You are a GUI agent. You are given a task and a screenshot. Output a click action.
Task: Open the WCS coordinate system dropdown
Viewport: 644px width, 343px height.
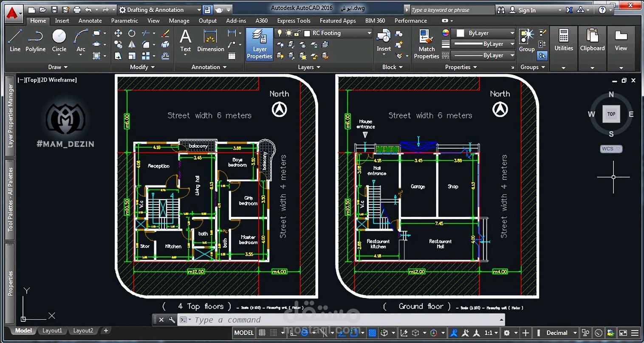tap(611, 149)
